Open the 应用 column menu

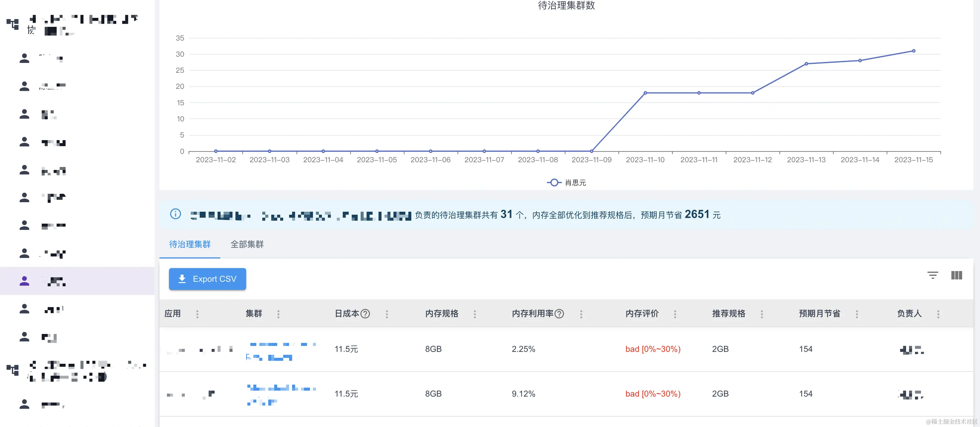pyautogui.click(x=197, y=314)
